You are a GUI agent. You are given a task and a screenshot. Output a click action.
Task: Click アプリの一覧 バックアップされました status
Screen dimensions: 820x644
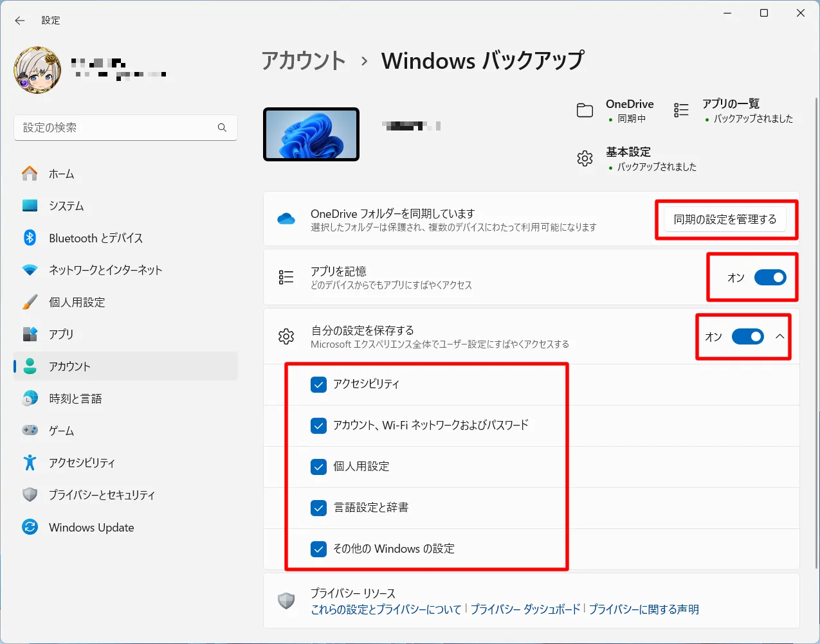click(x=753, y=119)
